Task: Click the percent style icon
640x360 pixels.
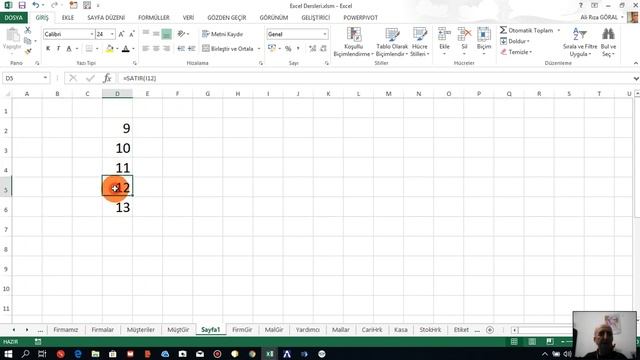Action: click(288, 49)
